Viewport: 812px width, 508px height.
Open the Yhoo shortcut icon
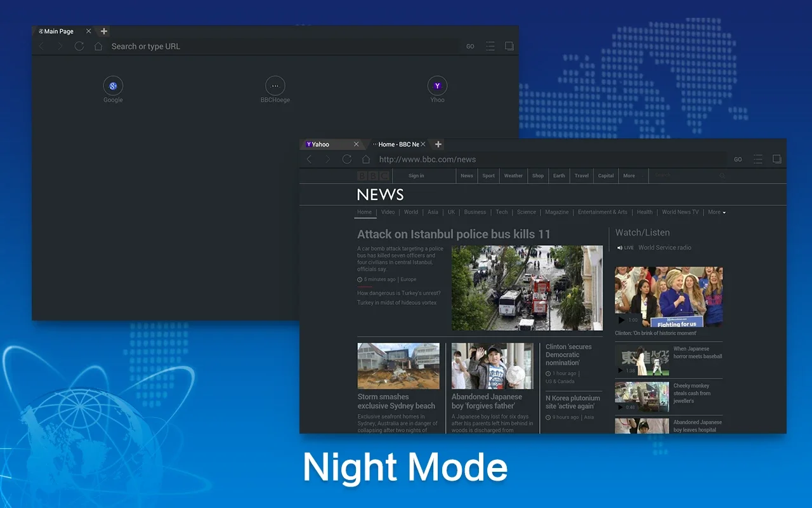click(x=437, y=86)
